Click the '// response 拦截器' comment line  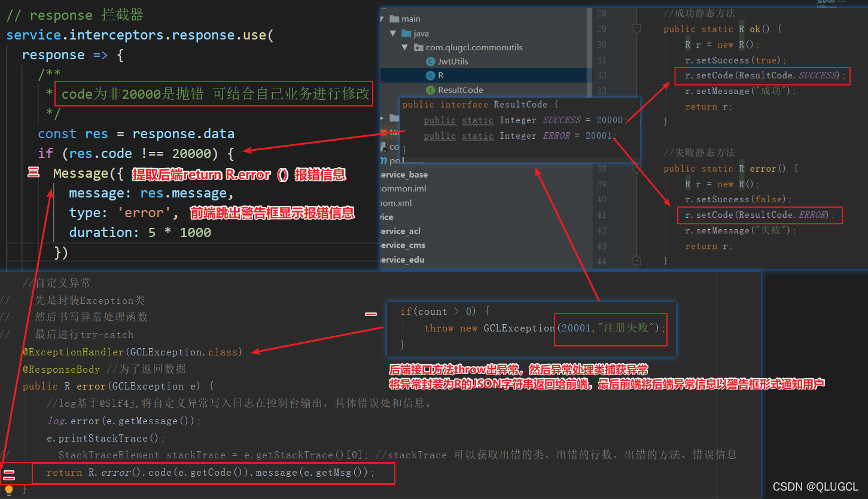point(75,15)
